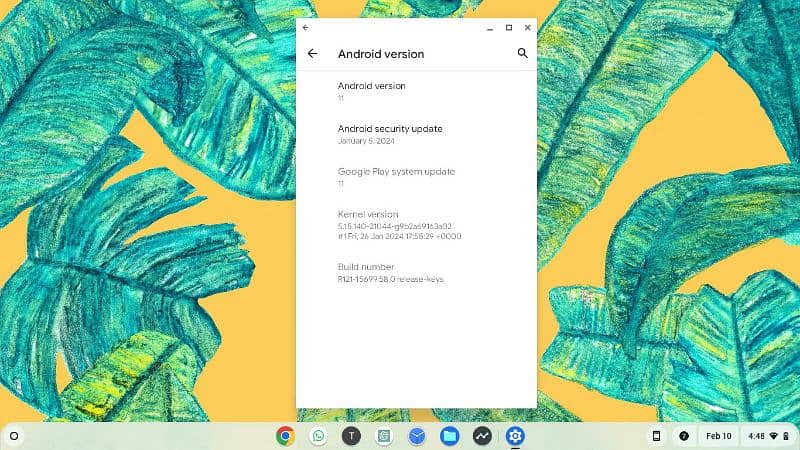Launch WhatsApp from the shelf
The image size is (800, 450).
point(318,436)
